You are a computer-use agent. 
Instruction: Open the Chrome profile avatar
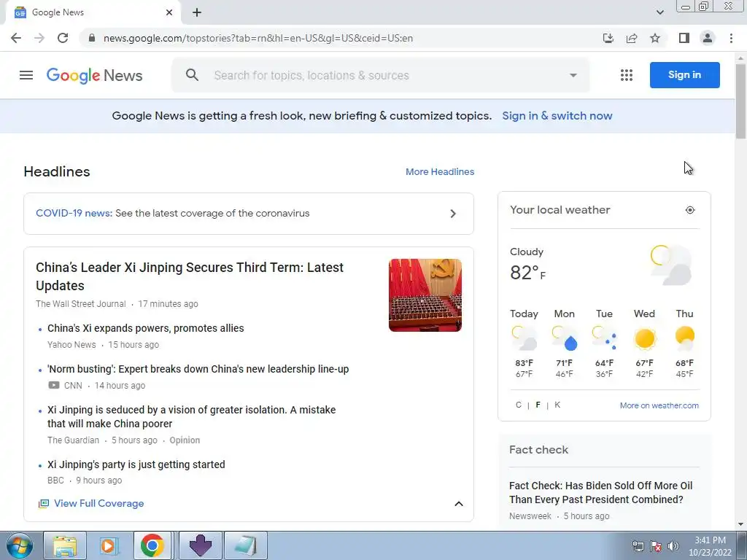[x=708, y=38]
